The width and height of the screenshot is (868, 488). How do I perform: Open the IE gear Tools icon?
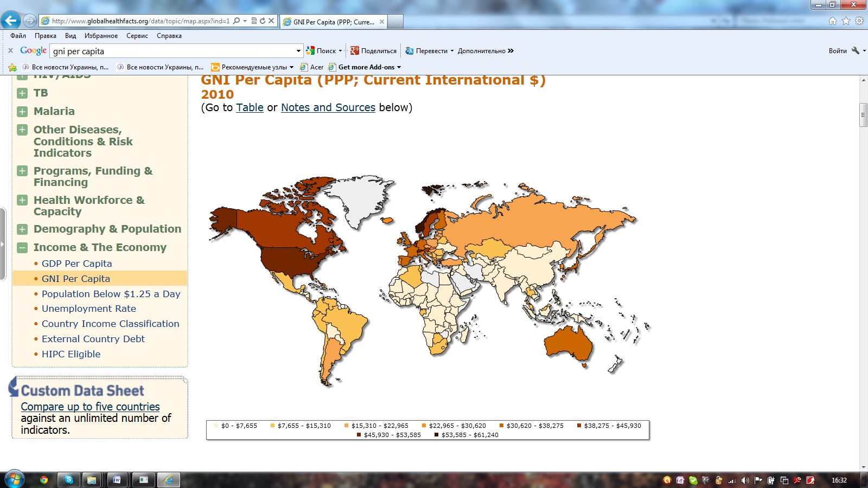(859, 21)
